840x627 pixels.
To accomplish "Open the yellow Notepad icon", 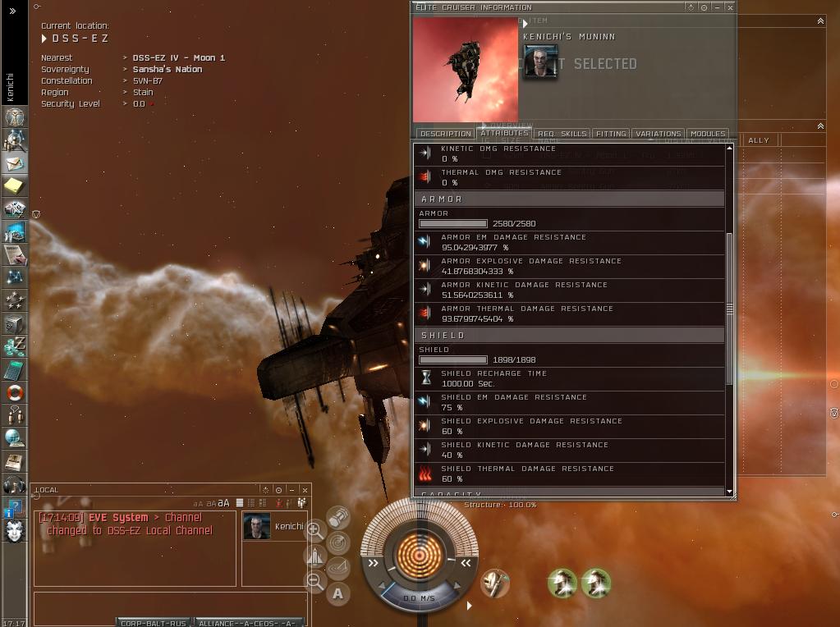I will tap(15, 186).
